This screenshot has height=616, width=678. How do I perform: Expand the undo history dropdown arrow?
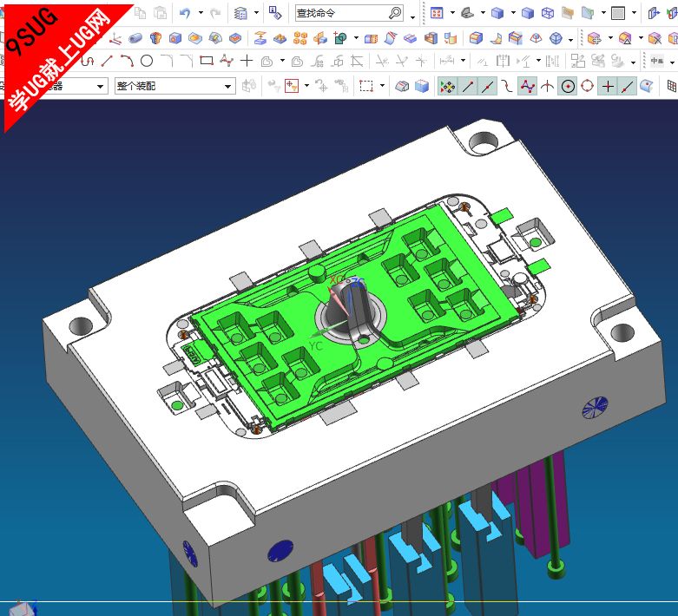201,13
